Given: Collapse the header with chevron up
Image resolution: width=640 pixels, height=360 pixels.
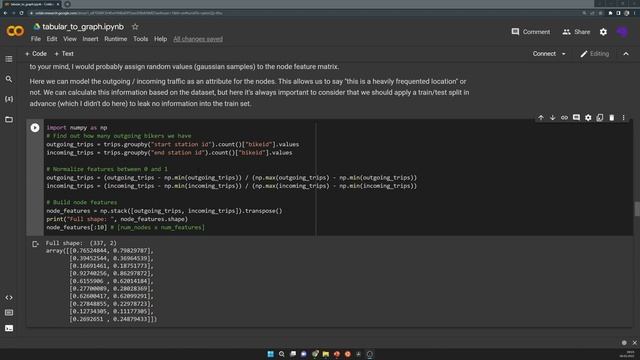Looking at the screenshot, I should [626, 54].
